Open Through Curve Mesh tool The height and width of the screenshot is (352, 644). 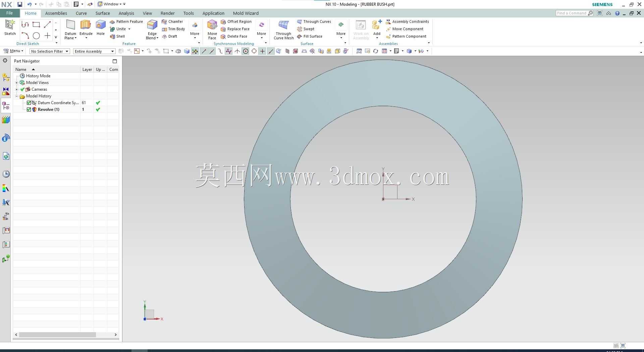pos(283,30)
